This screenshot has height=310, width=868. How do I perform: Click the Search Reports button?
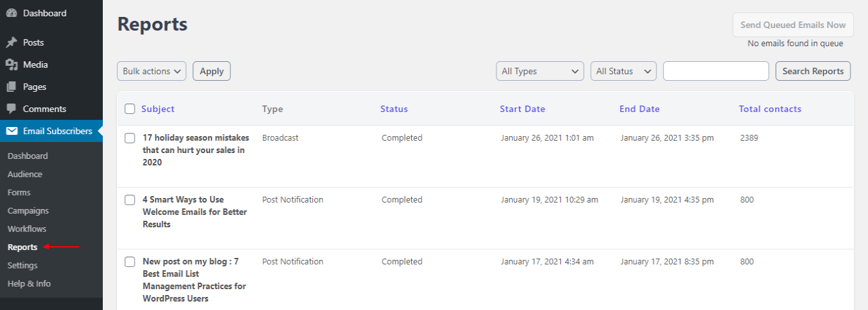(813, 71)
